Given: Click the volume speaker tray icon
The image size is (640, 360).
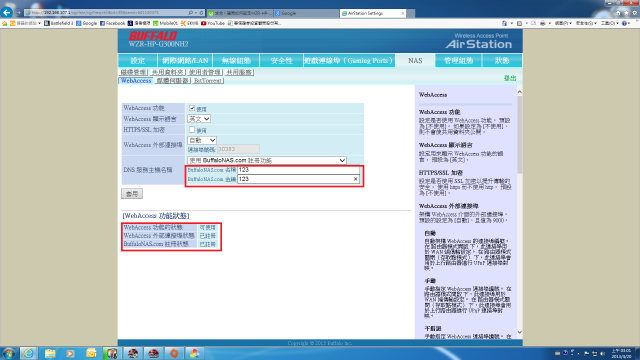Looking at the screenshot, I should [602, 353].
